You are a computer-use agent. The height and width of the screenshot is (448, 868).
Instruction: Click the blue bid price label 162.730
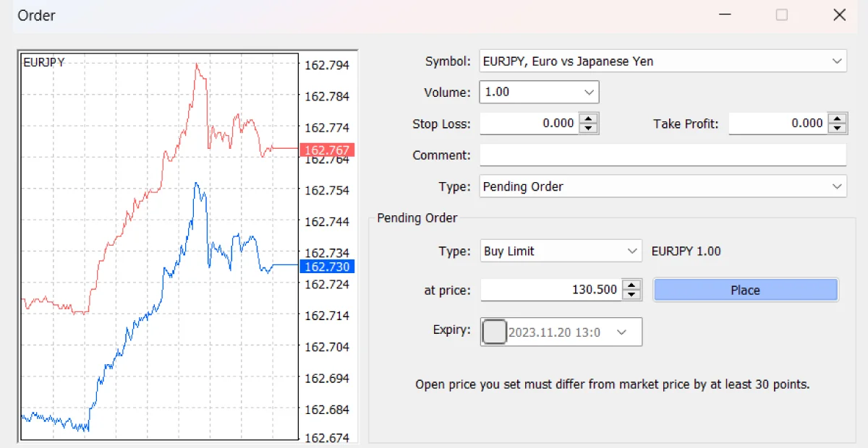coord(327,267)
